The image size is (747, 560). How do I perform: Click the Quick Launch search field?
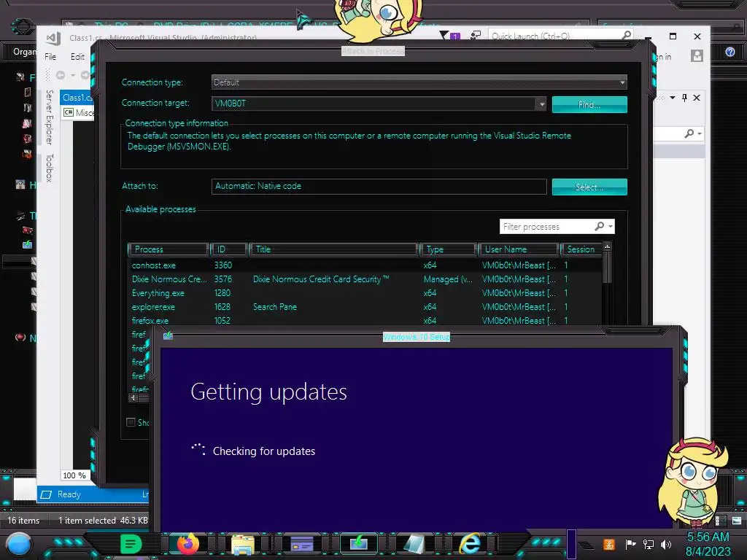555,36
